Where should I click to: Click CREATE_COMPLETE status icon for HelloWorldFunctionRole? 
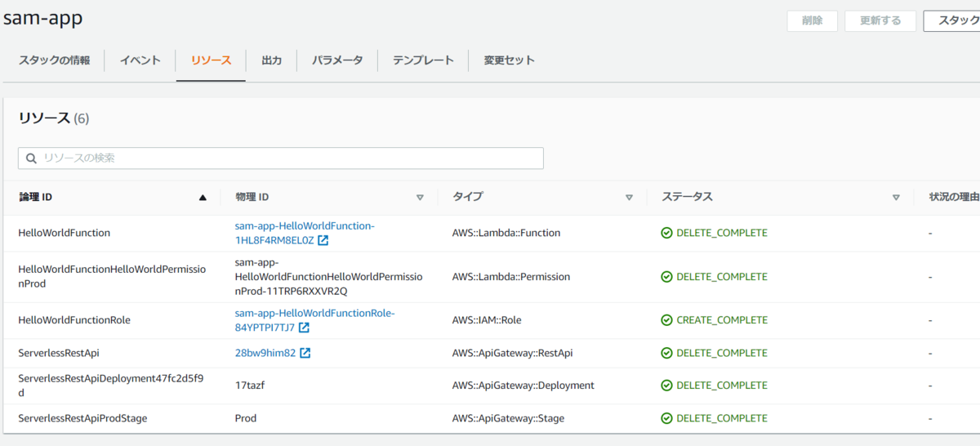666,320
